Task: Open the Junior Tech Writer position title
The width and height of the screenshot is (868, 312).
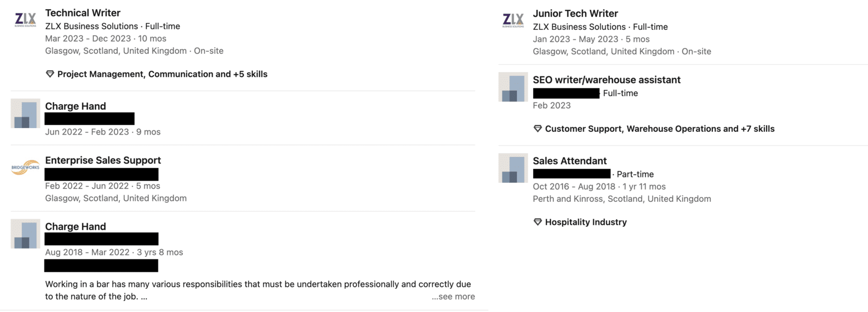Action: pyautogui.click(x=576, y=14)
